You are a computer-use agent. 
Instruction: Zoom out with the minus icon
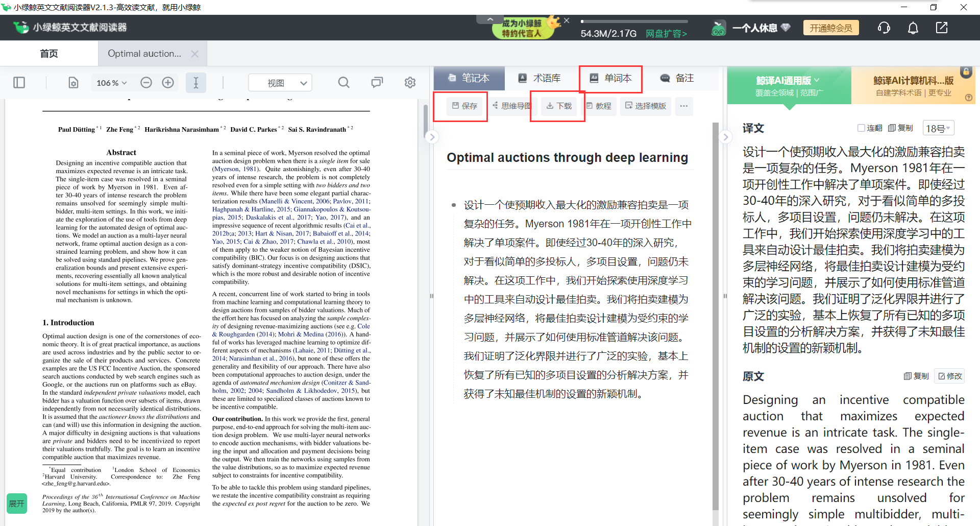click(146, 83)
